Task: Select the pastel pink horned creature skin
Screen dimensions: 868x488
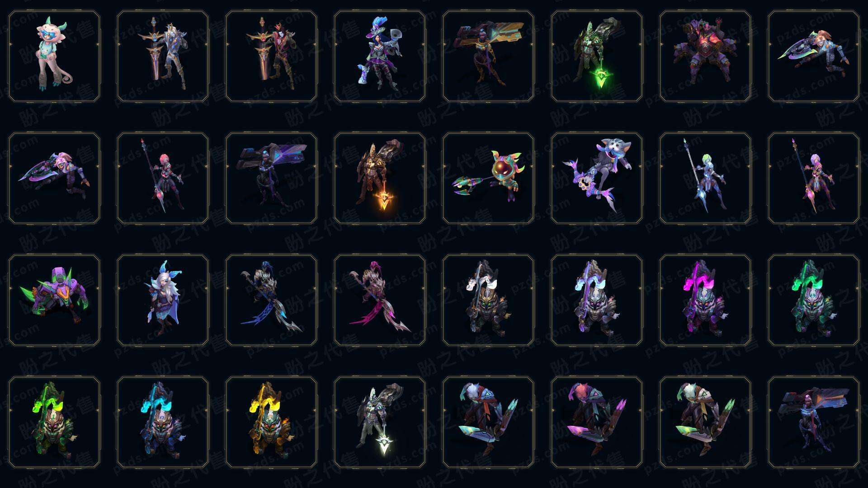Action: click(x=54, y=56)
